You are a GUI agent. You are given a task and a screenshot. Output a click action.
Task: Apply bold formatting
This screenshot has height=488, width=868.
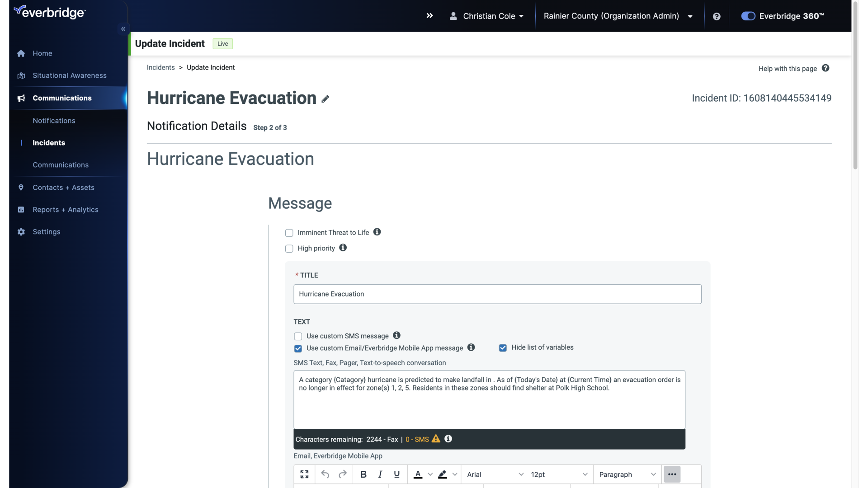point(363,474)
